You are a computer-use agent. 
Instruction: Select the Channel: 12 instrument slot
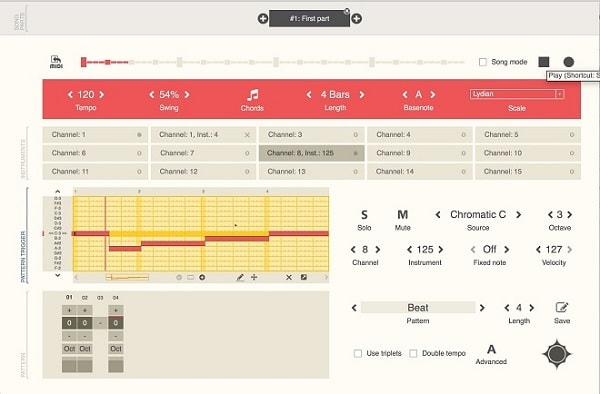pos(204,172)
